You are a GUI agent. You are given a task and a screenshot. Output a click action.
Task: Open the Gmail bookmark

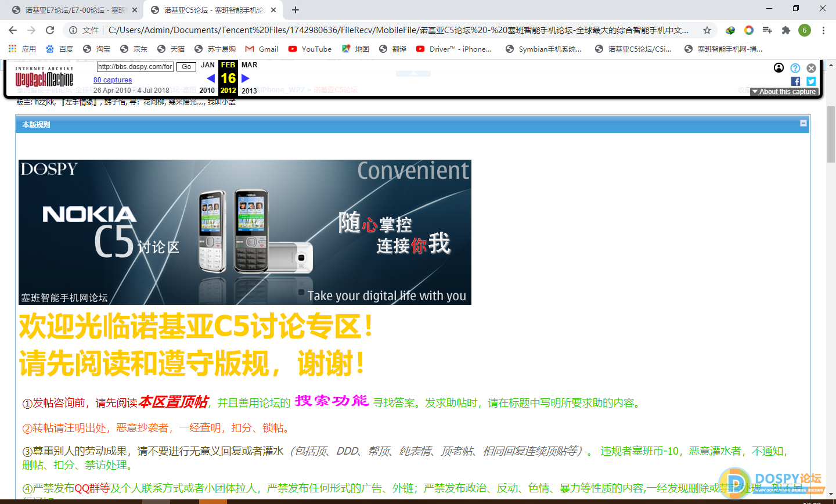click(261, 49)
